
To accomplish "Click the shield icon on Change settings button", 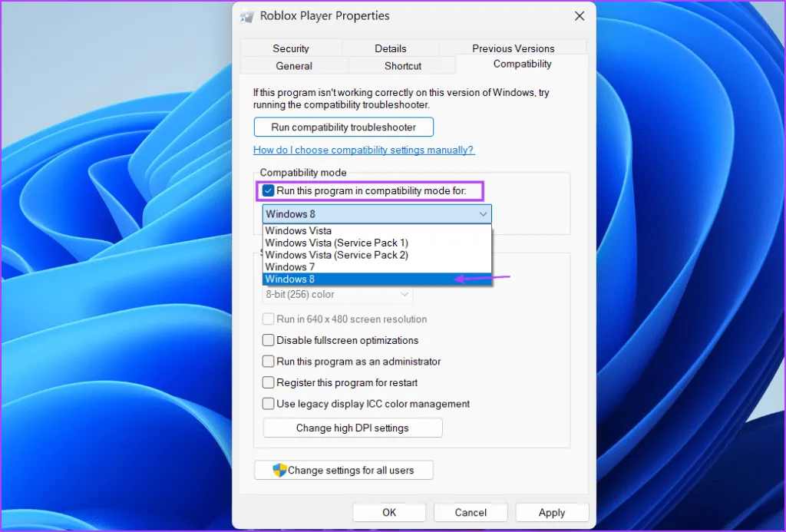I will (x=279, y=471).
